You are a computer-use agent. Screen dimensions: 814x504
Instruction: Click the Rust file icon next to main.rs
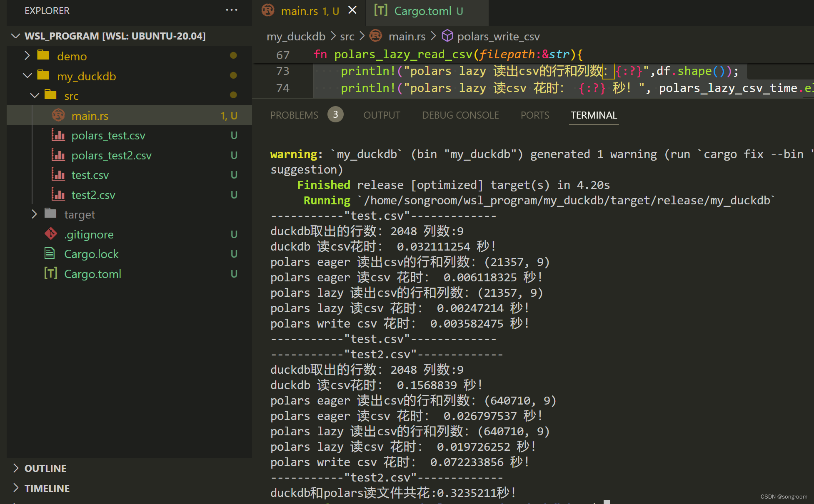tap(58, 115)
